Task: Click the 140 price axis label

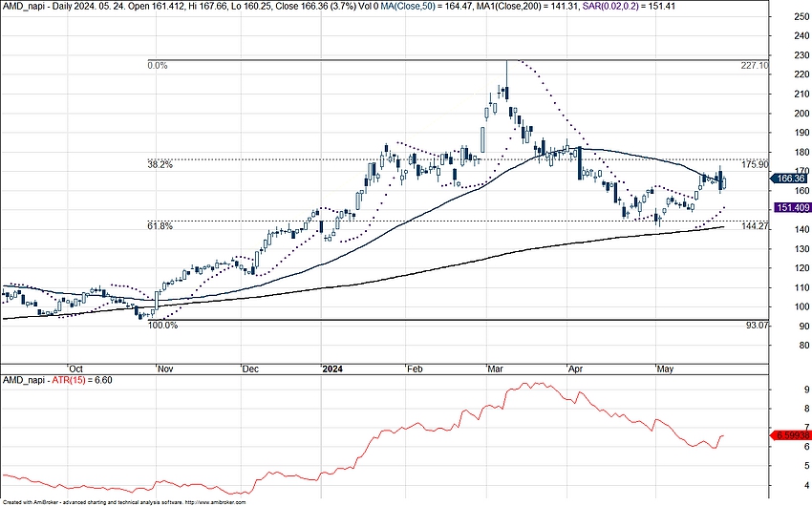Action: point(802,230)
